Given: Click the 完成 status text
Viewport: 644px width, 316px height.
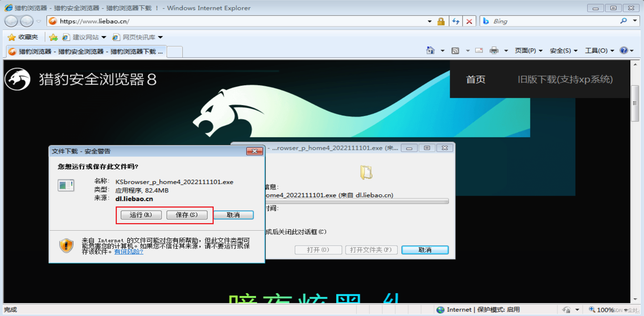Looking at the screenshot, I should [10, 310].
